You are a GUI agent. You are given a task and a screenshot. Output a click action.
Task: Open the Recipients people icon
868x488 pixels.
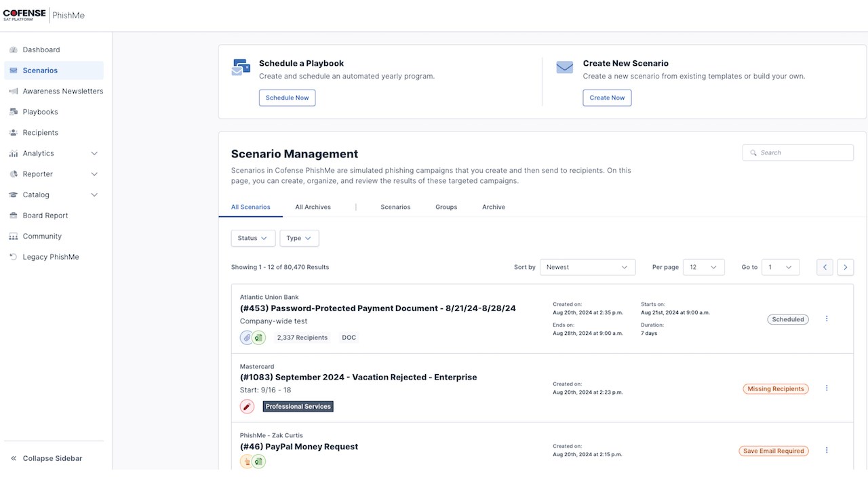coord(14,133)
